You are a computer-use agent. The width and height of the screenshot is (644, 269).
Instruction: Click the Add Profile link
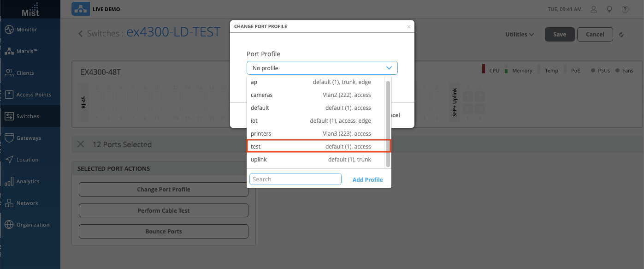point(367,179)
